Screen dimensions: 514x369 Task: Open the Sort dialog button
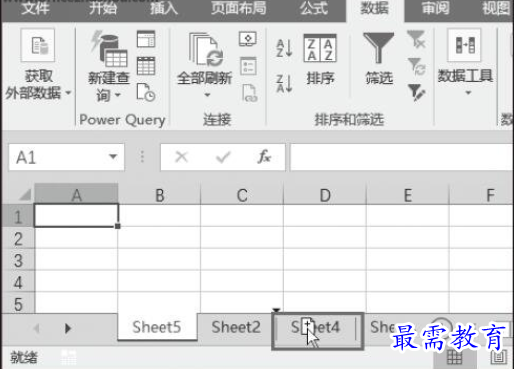[x=320, y=59]
